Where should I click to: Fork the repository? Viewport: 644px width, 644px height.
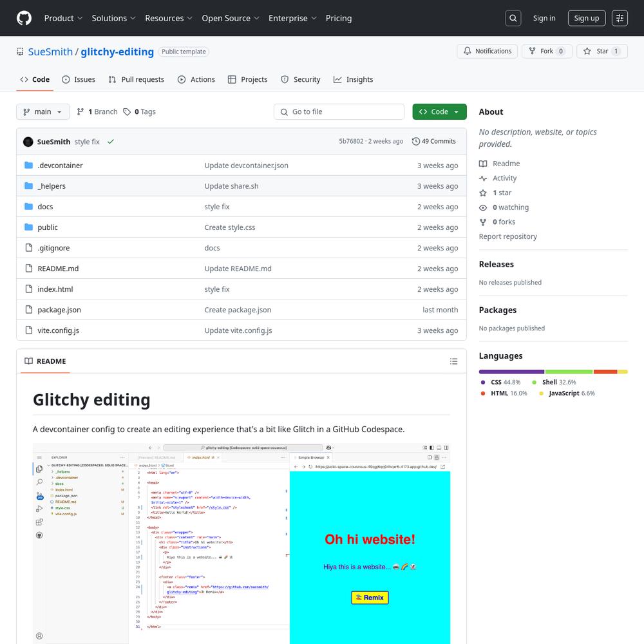click(x=547, y=51)
